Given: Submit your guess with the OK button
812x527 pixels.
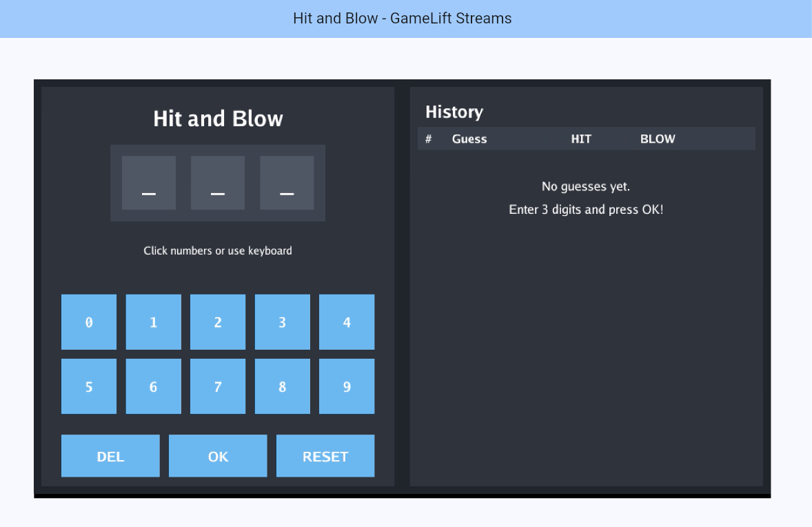Looking at the screenshot, I should [x=218, y=456].
